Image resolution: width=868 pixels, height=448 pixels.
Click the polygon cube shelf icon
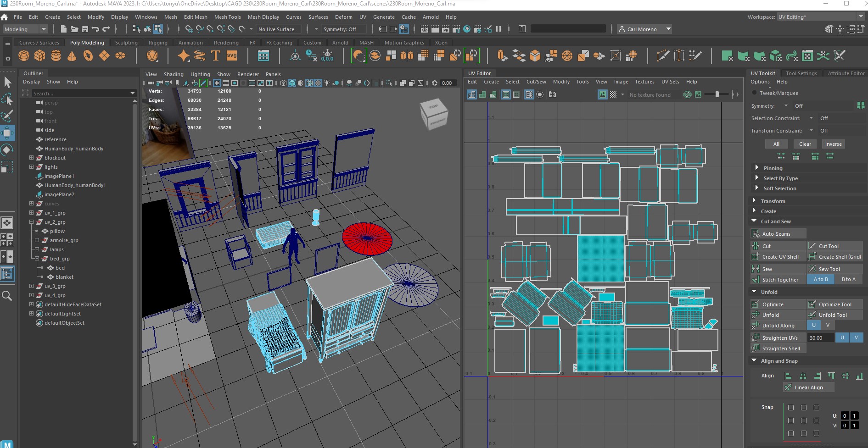pyautogui.click(x=40, y=56)
